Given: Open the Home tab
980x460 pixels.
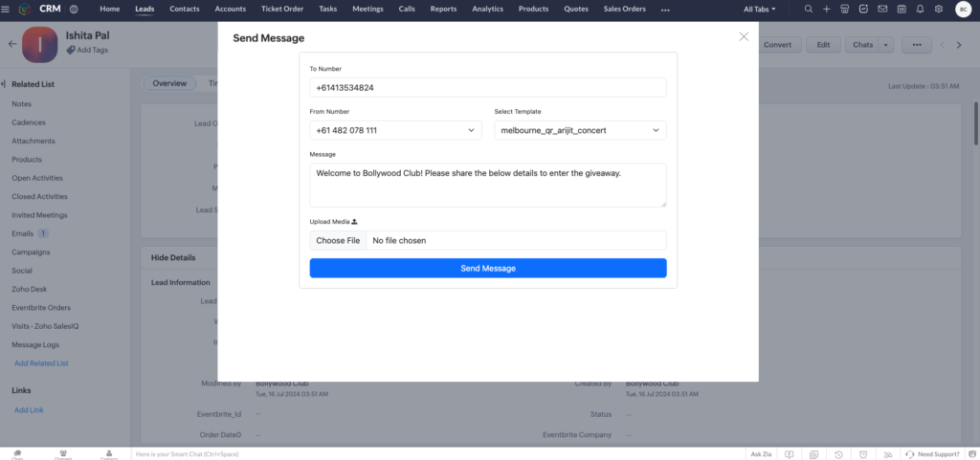Looking at the screenshot, I should (110, 9).
